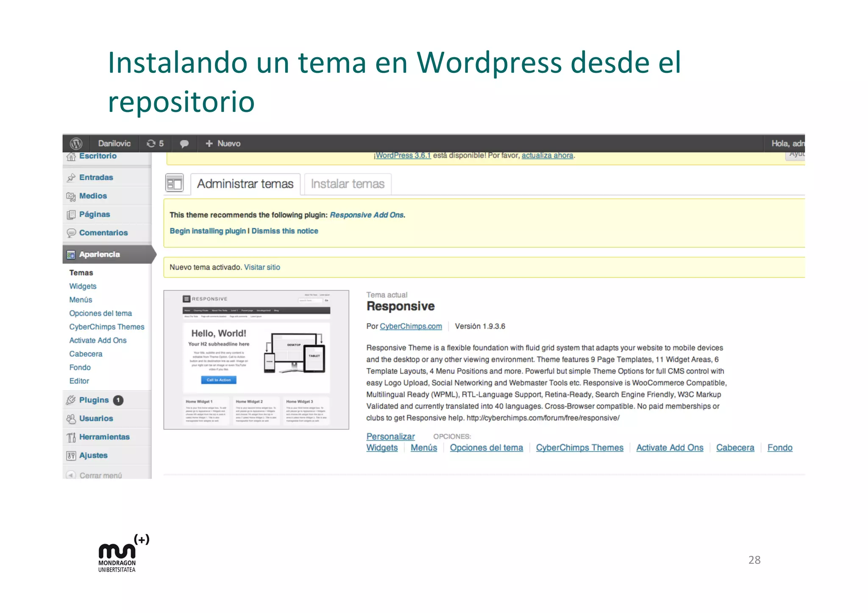
Task: Click the Cerrar menú collapse arrow icon
Action: (x=71, y=475)
